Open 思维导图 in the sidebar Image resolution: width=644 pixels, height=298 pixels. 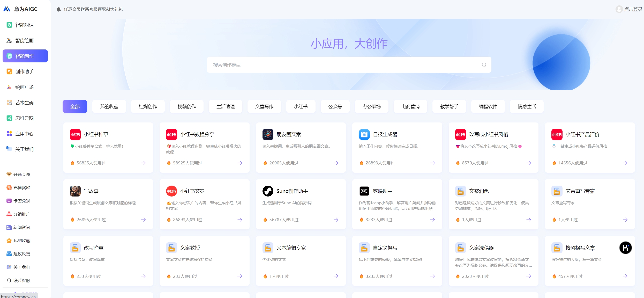coord(24,118)
